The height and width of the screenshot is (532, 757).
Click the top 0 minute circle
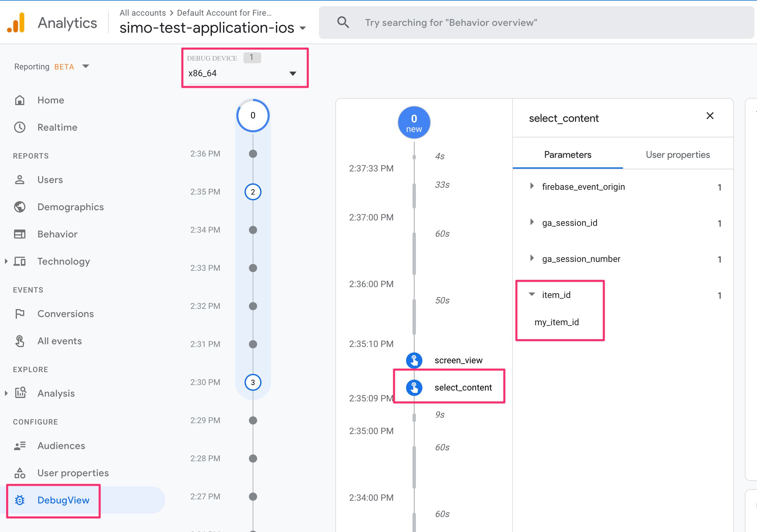(253, 115)
